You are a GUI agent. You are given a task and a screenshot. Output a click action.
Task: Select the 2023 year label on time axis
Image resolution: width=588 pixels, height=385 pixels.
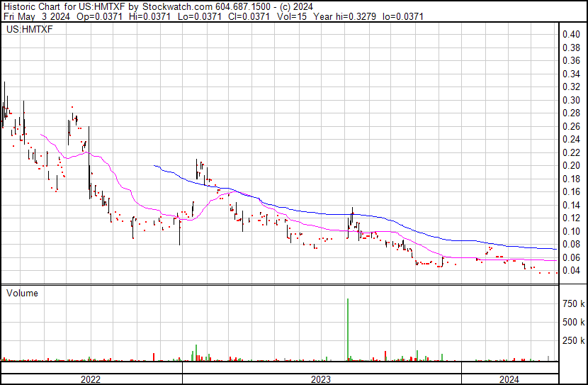pyautogui.click(x=321, y=379)
